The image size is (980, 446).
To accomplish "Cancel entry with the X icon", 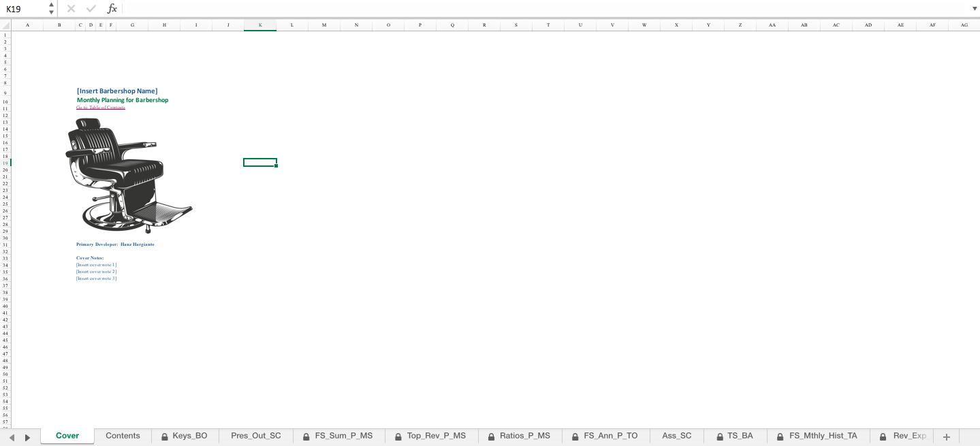I will [x=71, y=9].
